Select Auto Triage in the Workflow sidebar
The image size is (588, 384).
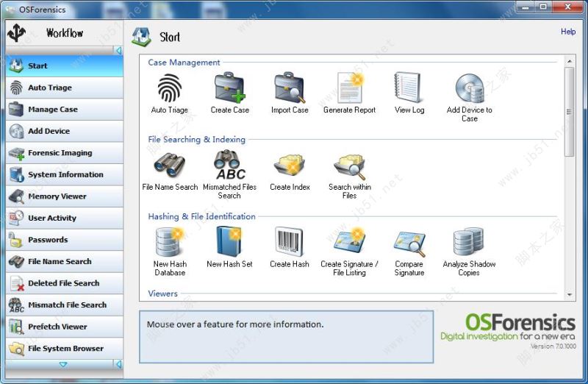[65, 88]
